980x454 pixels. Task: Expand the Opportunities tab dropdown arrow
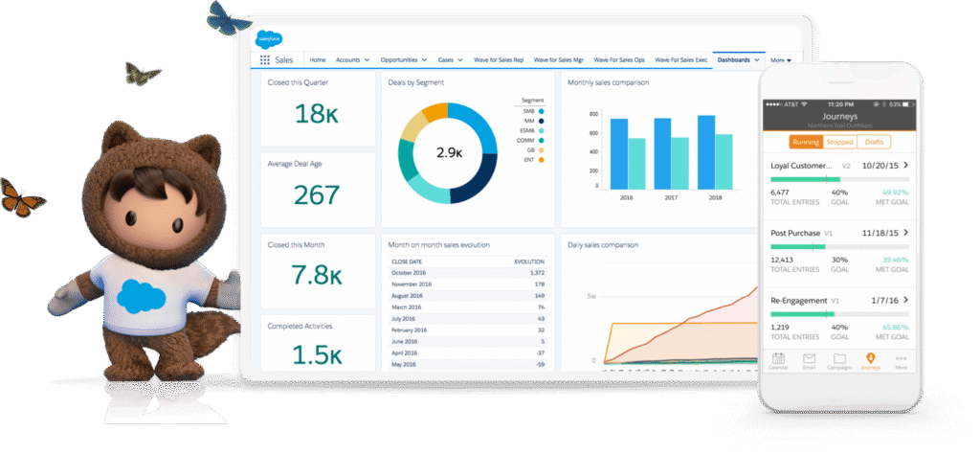point(424,60)
